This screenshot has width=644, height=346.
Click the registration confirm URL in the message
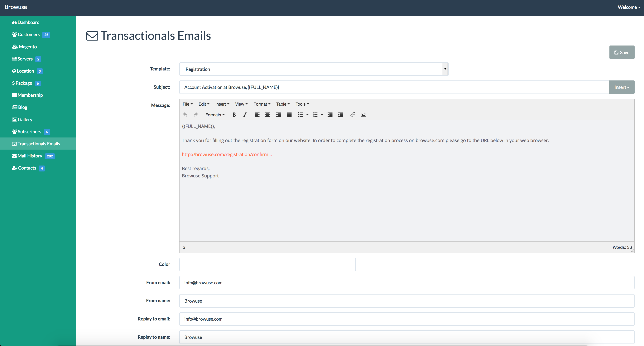[x=227, y=155]
